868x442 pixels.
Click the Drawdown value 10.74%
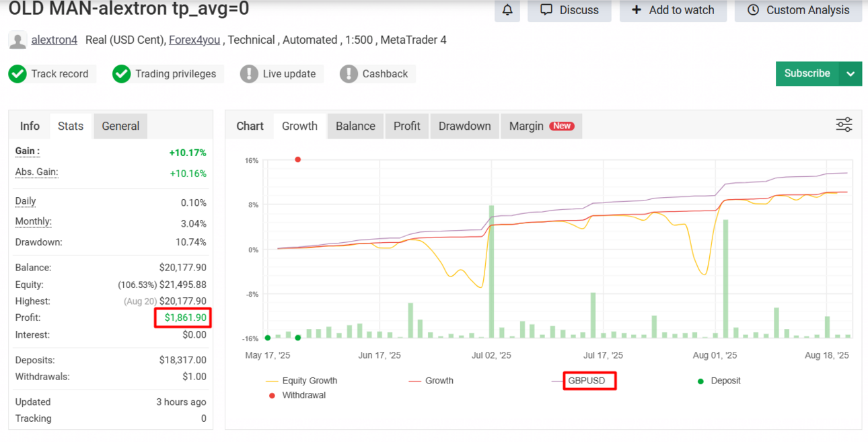tap(190, 242)
